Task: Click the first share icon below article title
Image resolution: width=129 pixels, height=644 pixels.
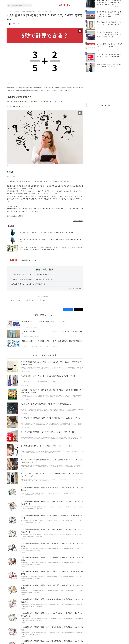Action: 8,24
